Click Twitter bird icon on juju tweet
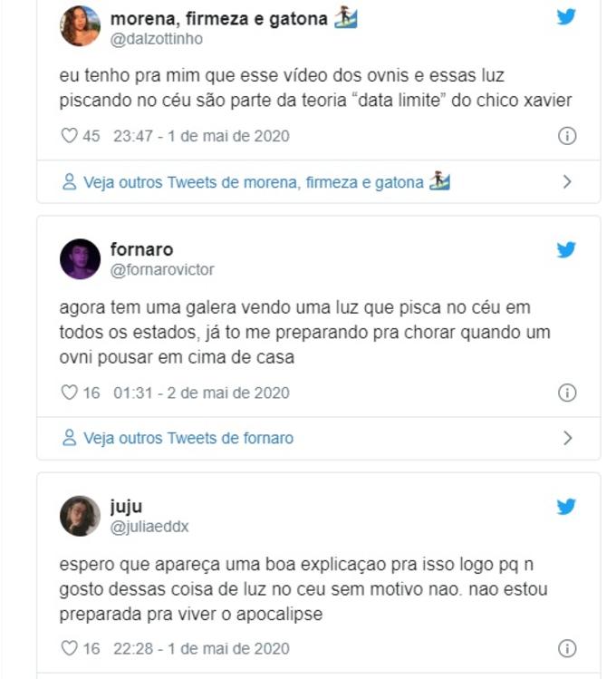 click(x=566, y=506)
